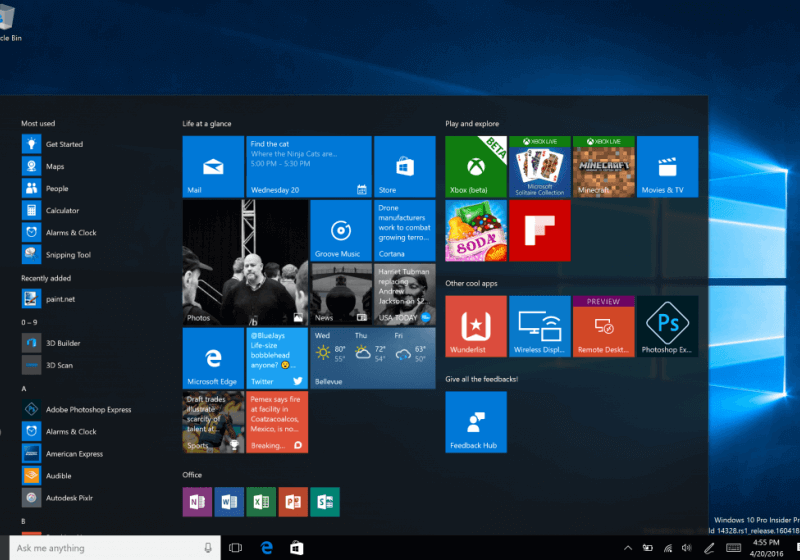This screenshot has height=560, width=800.
Task: Open the volume control in system tray
Action: tap(687, 548)
